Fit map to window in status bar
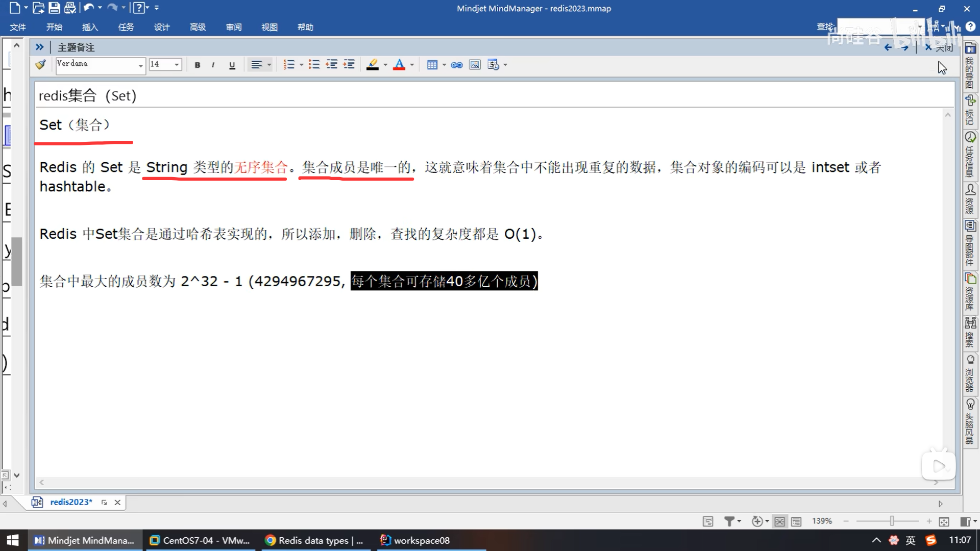The width and height of the screenshot is (980, 551). pyautogui.click(x=944, y=521)
